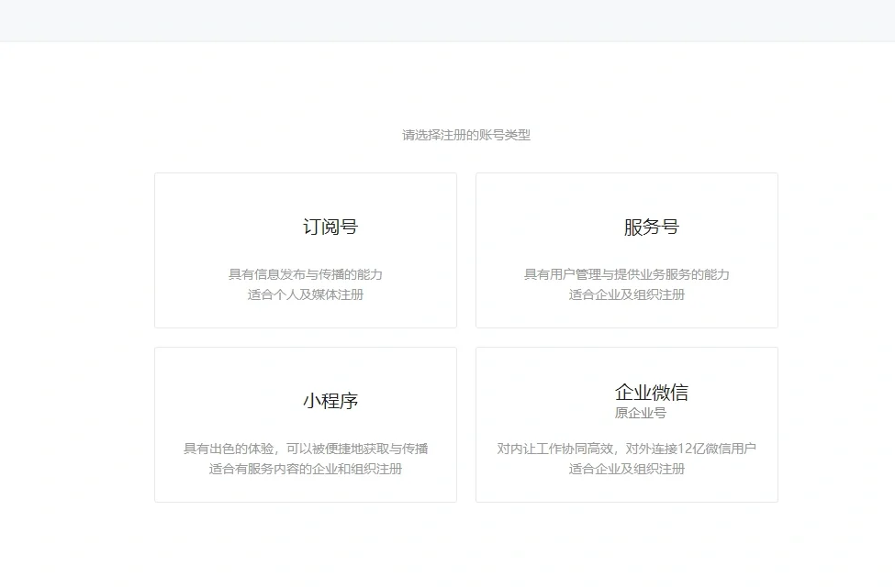Click 适合有服务内容的企业和组织注册 text
The image size is (895, 588).
point(305,469)
